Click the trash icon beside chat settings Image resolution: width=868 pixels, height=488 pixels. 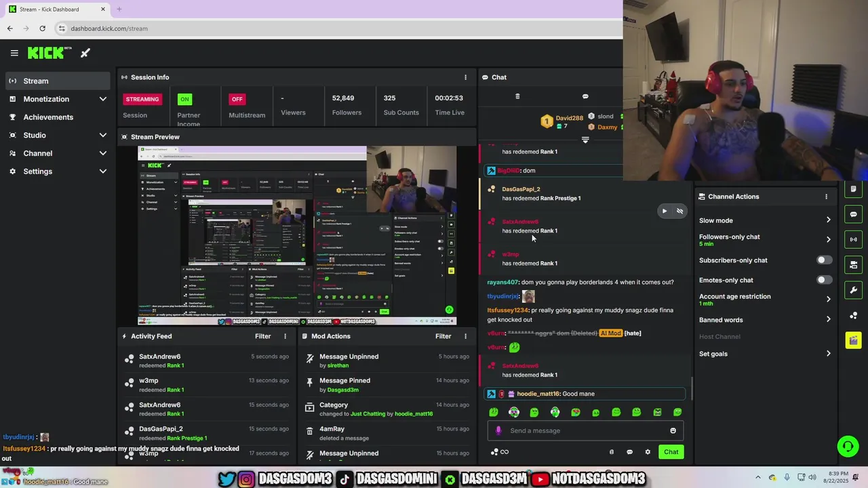pos(612,452)
